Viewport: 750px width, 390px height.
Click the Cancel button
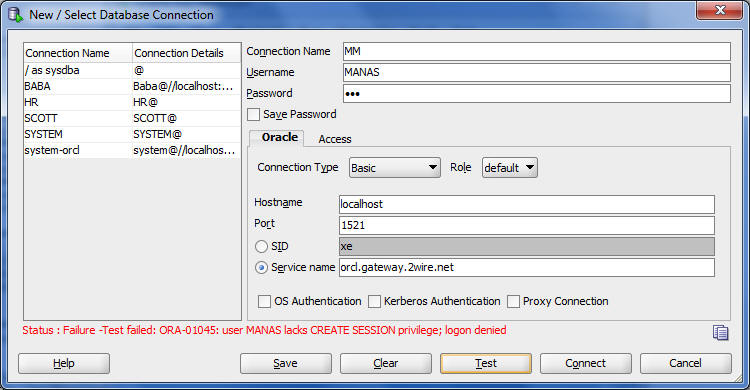pos(686,363)
